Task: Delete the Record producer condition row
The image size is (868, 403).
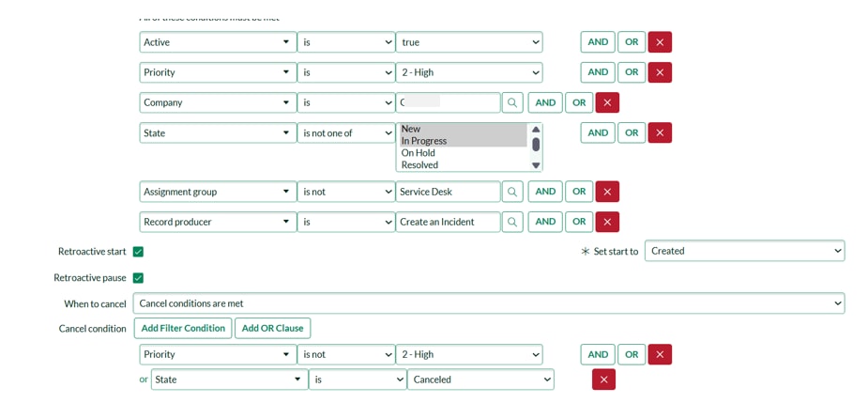Action: pyautogui.click(x=607, y=222)
